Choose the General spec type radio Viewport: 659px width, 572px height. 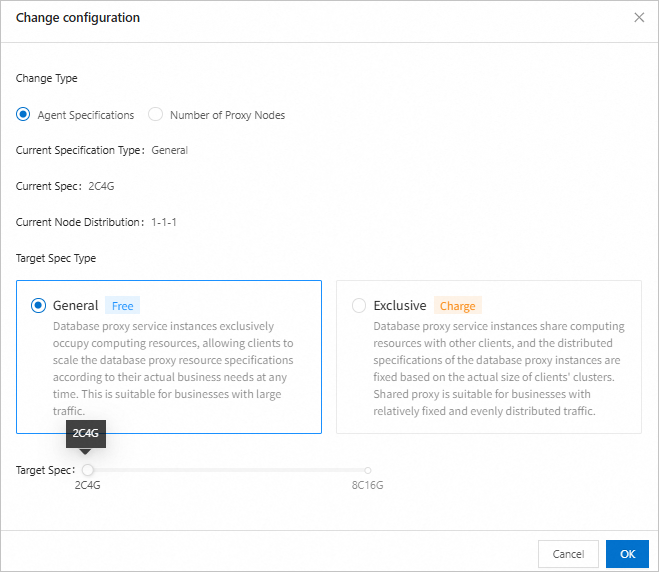(39, 306)
